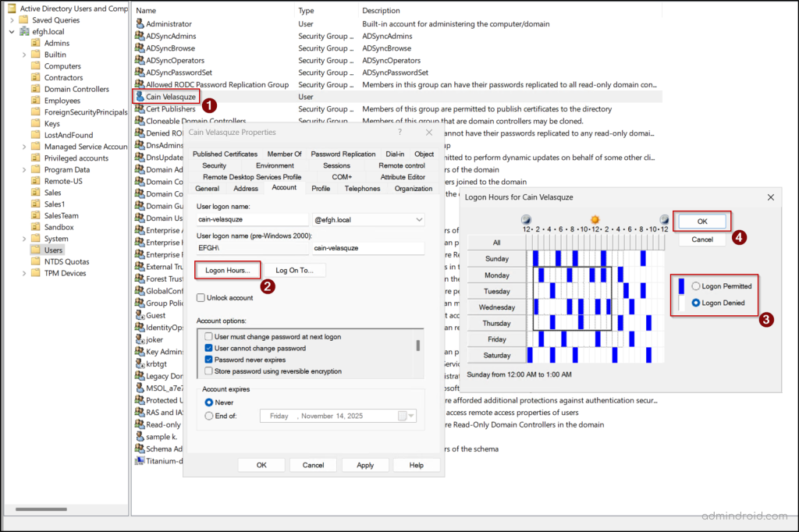Click the blue Logon Permitted color swatch
The width and height of the screenshot is (799, 532).
tap(681, 286)
